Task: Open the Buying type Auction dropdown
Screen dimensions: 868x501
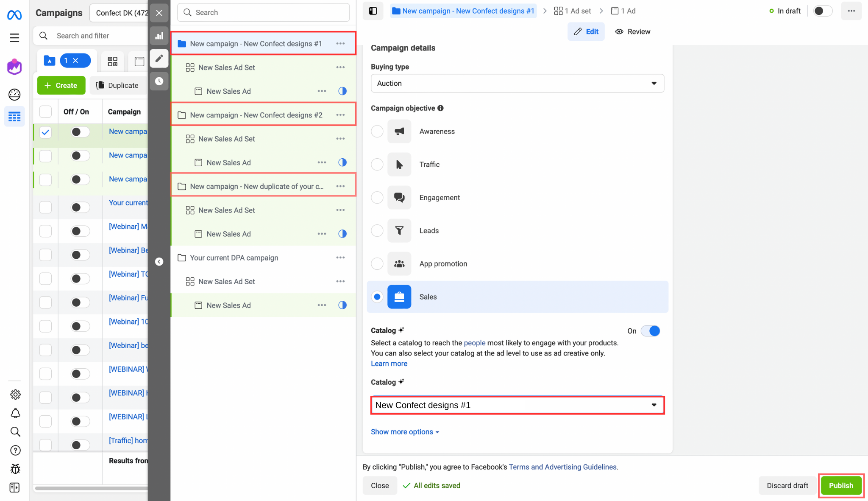Action: pyautogui.click(x=517, y=84)
